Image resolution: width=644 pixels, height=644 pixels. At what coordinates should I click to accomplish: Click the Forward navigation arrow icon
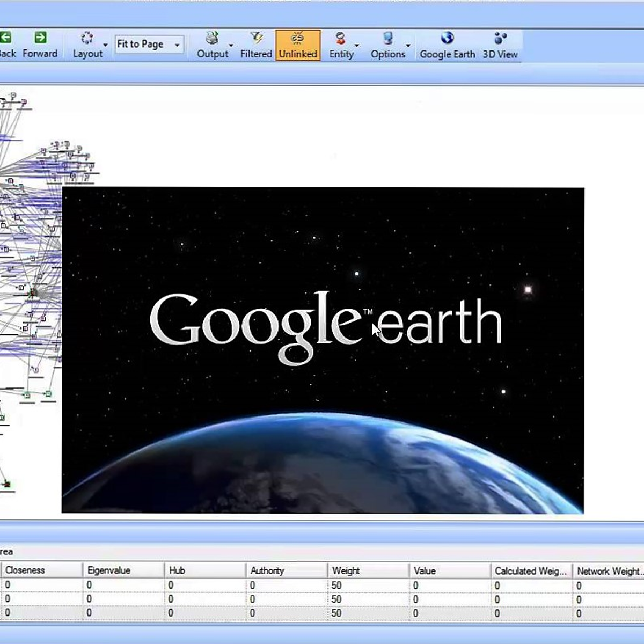40,37
